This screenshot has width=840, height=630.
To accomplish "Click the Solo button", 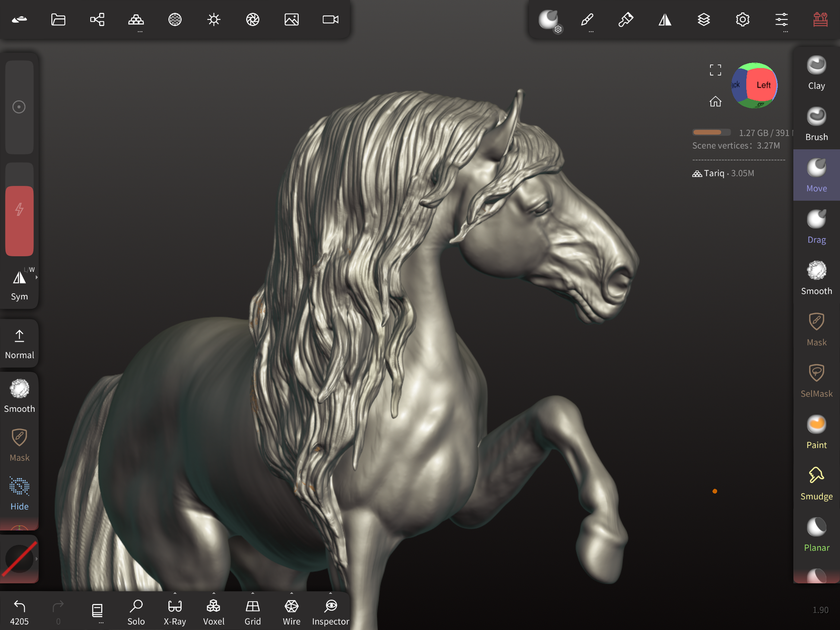I will tap(136, 611).
